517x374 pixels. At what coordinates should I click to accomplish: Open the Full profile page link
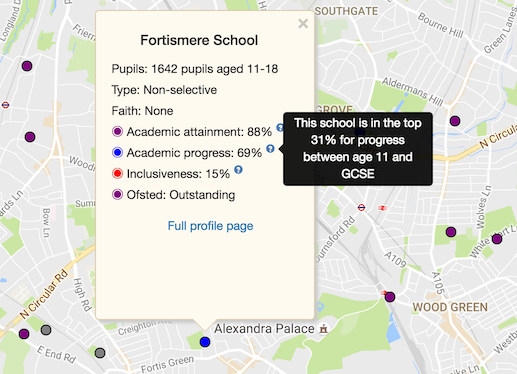click(210, 226)
